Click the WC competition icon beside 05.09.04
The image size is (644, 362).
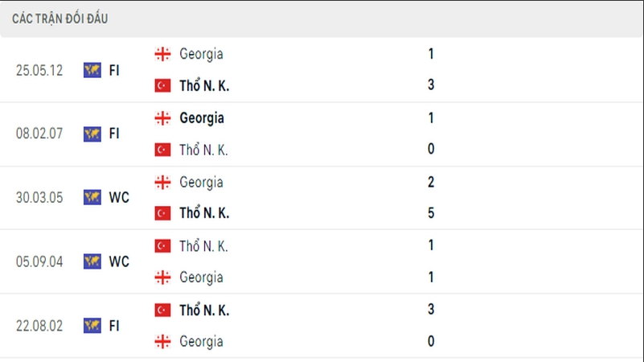click(92, 261)
